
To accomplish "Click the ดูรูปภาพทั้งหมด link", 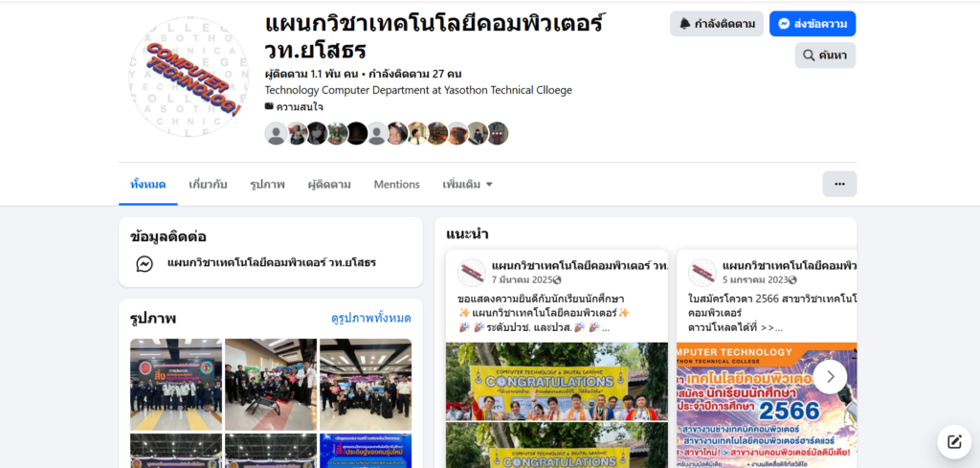I will pyautogui.click(x=370, y=318).
